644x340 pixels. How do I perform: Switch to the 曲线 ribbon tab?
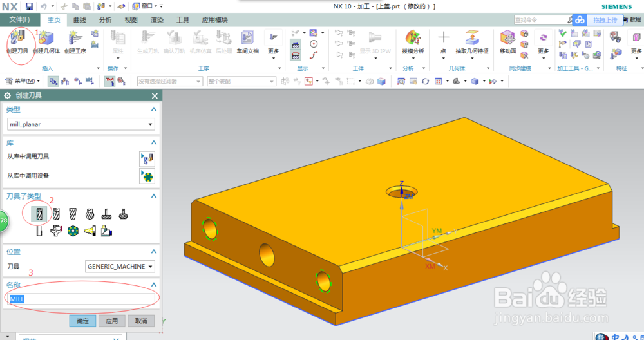click(x=80, y=20)
